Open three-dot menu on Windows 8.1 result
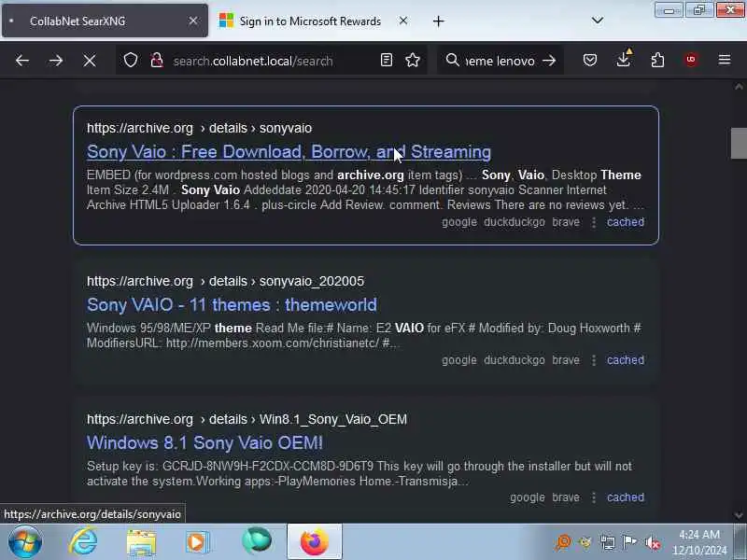Image resolution: width=747 pixels, height=560 pixels. pyautogui.click(x=594, y=497)
